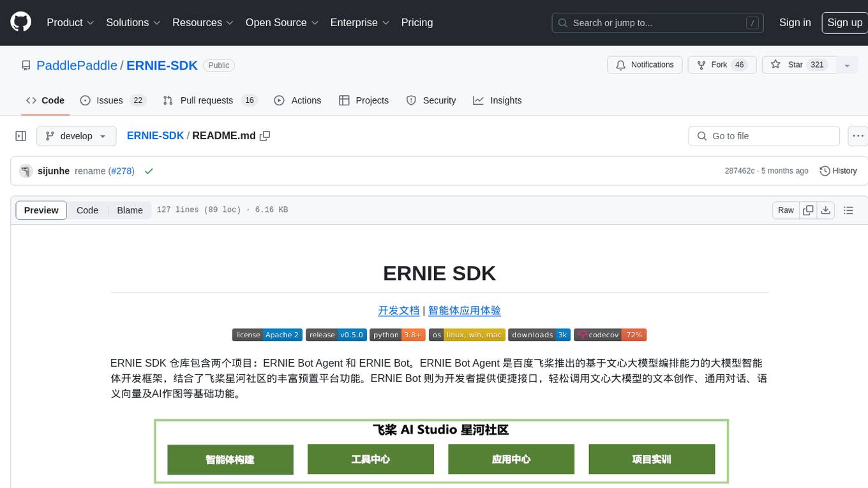Click the codecov 72% badge

click(x=610, y=335)
